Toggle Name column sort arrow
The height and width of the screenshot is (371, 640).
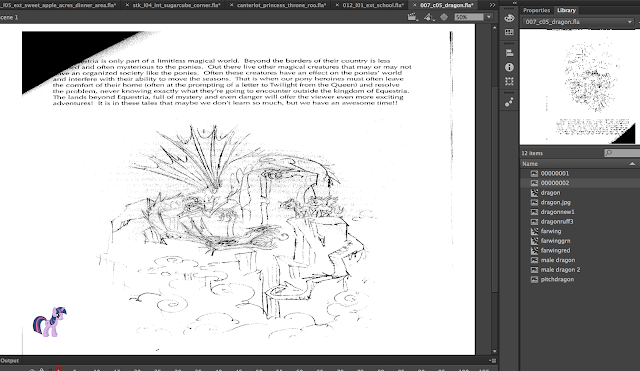click(x=632, y=164)
